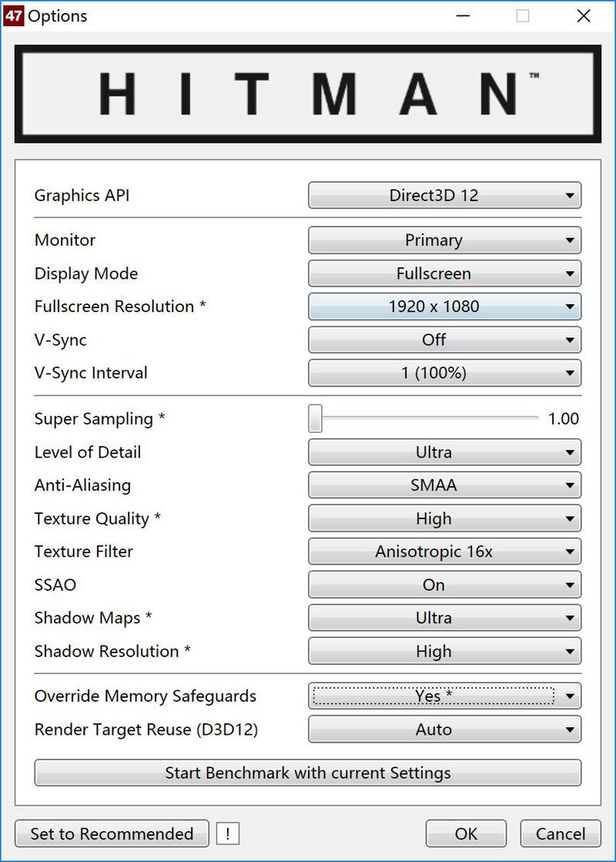This screenshot has height=862, width=616.
Task: Open the Override Memory Safeguards dropdown
Action: pos(444,696)
